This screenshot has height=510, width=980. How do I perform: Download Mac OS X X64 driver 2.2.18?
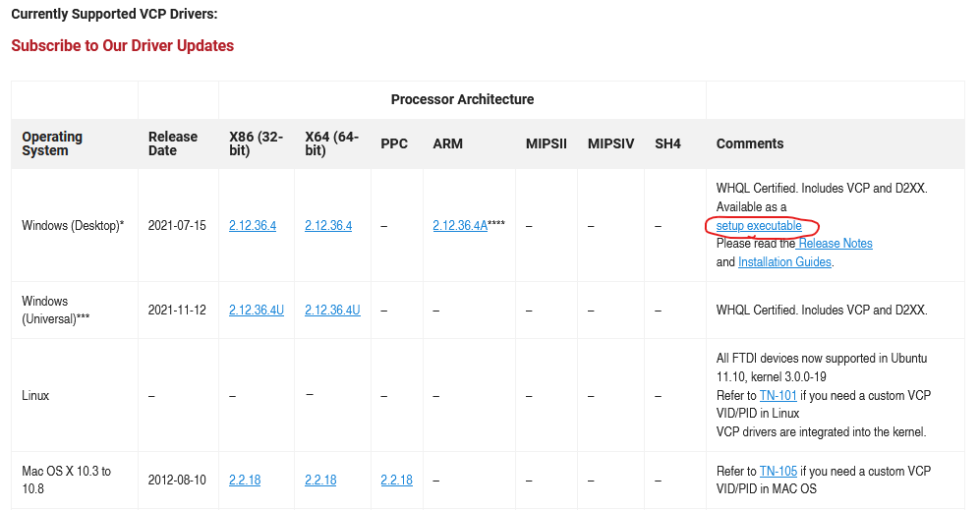coord(320,480)
